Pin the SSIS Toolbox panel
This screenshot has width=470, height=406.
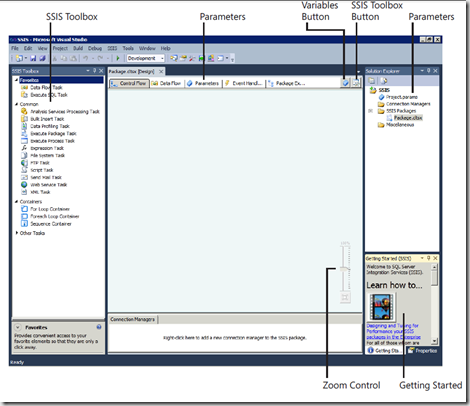click(95, 71)
